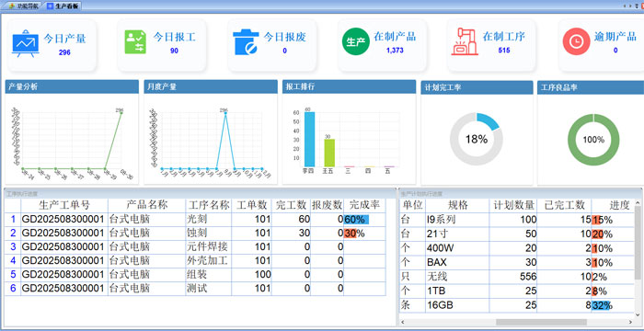
Task: Open the red 在制工序 robot arm icon
Action: [x=465, y=41]
